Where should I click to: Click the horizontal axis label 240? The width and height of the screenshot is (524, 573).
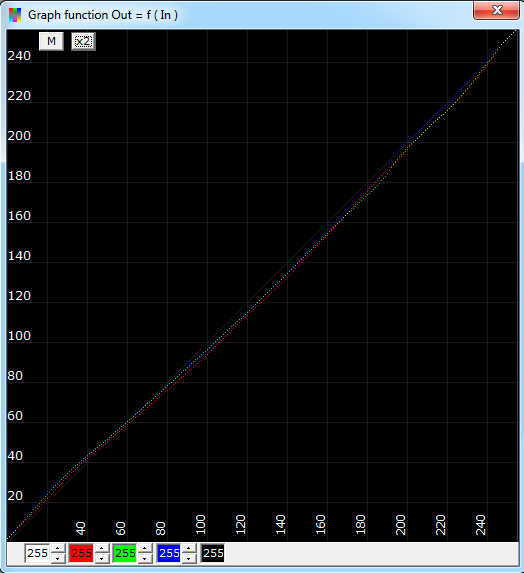pos(481,524)
